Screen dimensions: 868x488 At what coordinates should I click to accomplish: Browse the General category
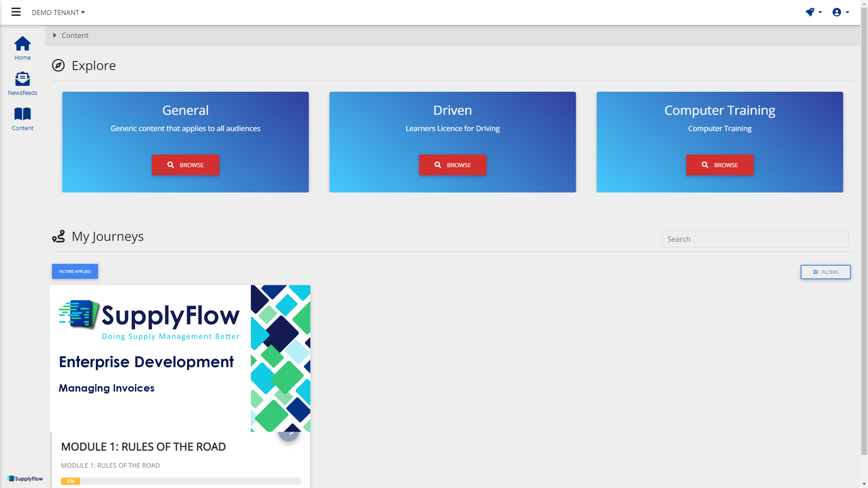pyautogui.click(x=185, y=165)
